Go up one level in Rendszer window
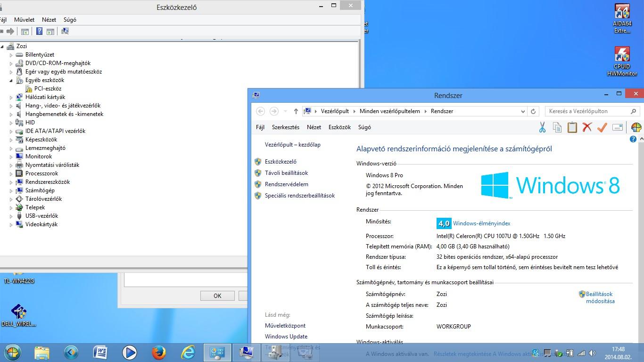The width and height of the screenshot is (644, 362). click(x=296, y=111)
